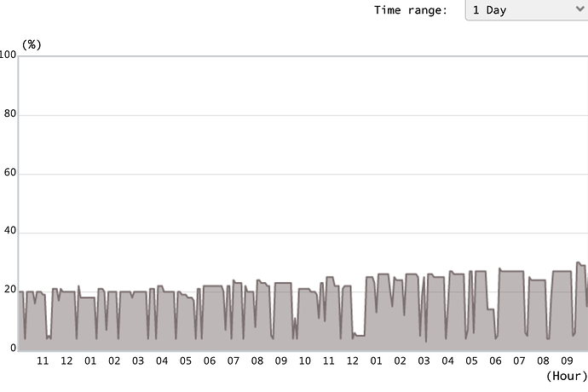
Task: Click the last 09 hour label at right end
Action: (x=567, y=360)
